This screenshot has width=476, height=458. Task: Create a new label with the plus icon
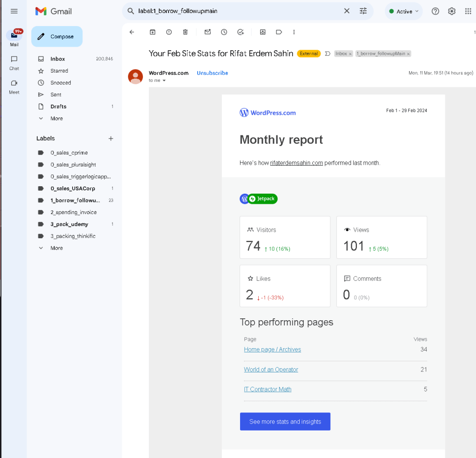point(111,139)
